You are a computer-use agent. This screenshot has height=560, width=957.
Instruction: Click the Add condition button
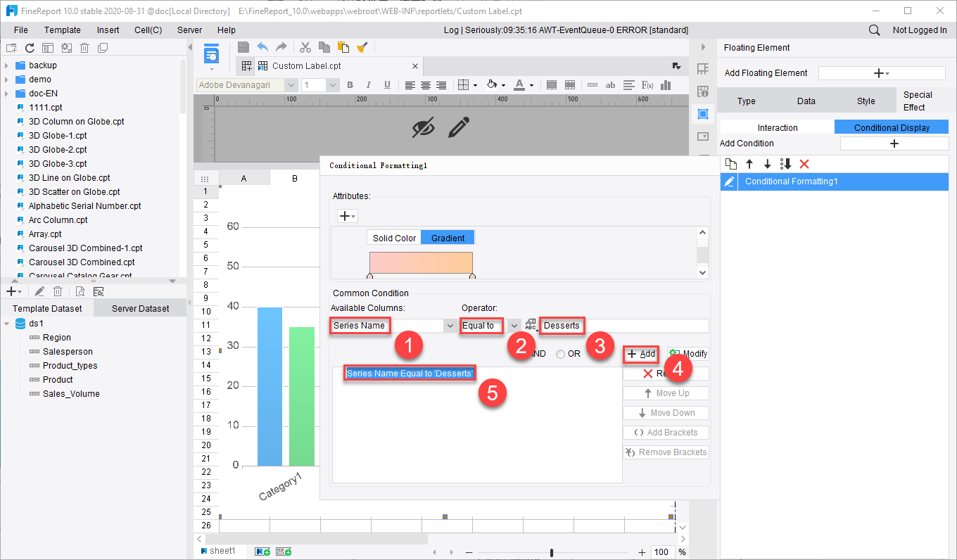[641, 354]
